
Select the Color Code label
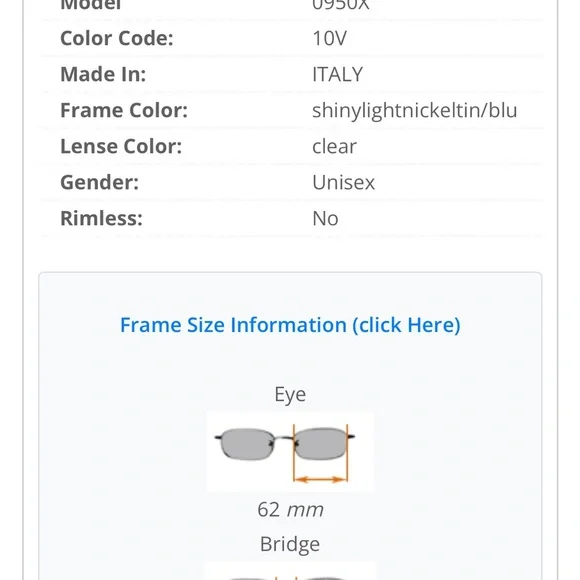click(117, 38)
